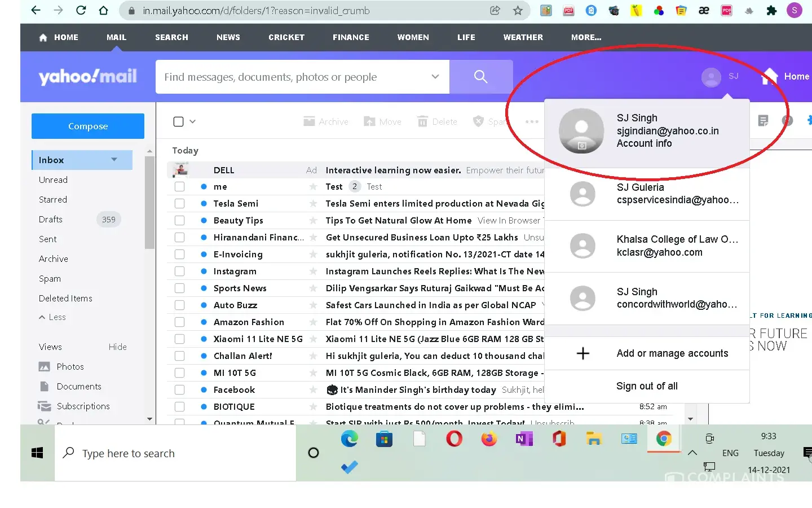
Task: Open the Inbox folder dropdown arrow
Action: coord(114,160)
